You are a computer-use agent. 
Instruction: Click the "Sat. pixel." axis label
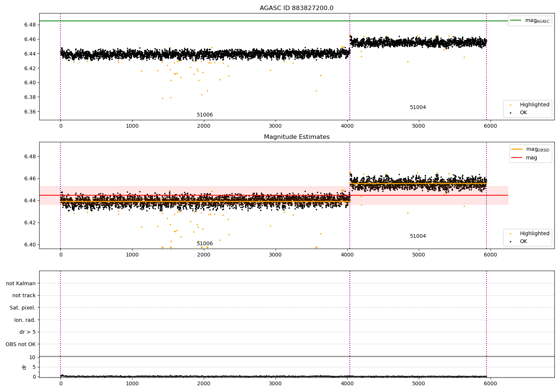pos(23,308)
